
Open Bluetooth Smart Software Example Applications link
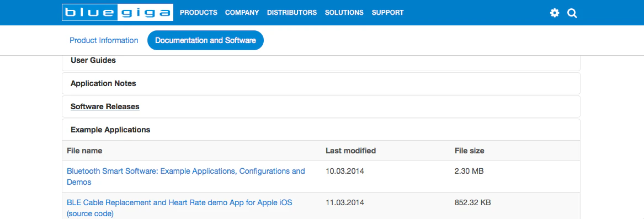185,177
